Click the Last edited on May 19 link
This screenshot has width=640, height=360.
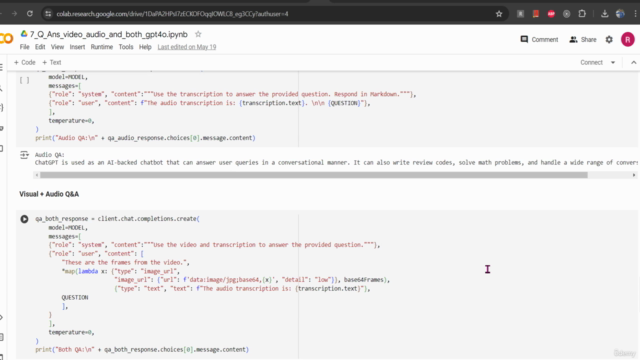pyautogui.click(x=187, y=47)
